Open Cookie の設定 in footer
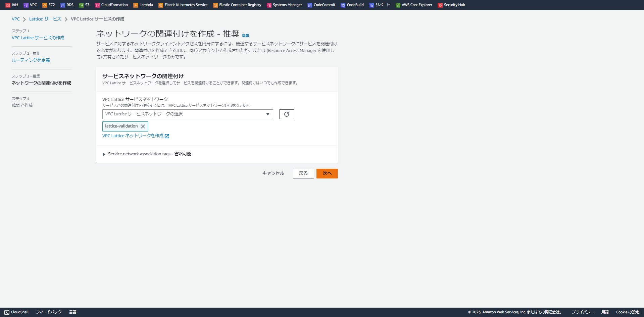 coord(628,312)
